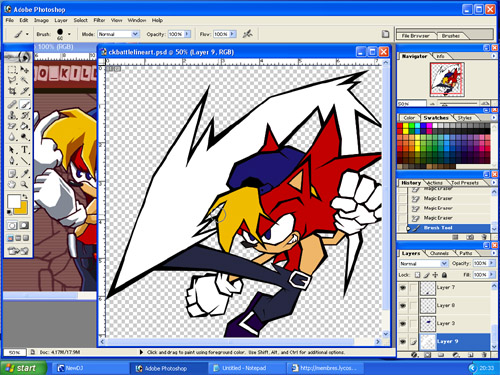The width and height of the screenshot is (500, 375).
Task: Click the switch foreground/background colors arrow
Action: click(x=25, y=196)
